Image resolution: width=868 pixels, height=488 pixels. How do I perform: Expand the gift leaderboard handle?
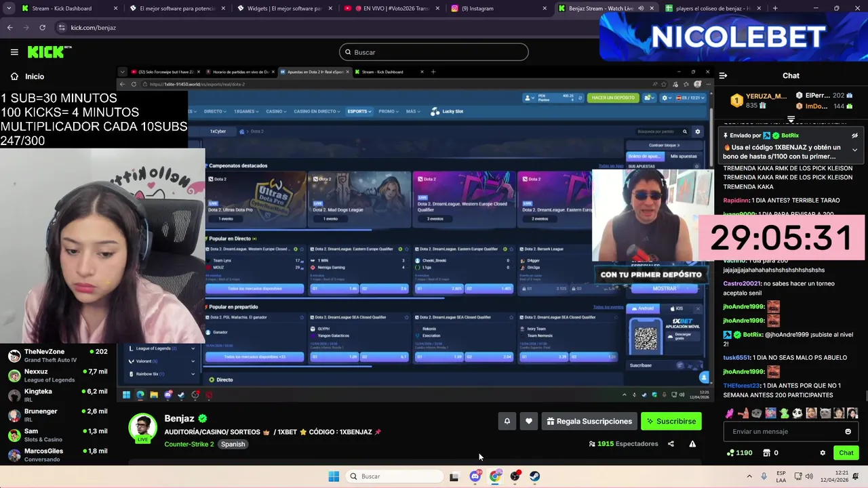pyautogui.click(x=791, y=119)
